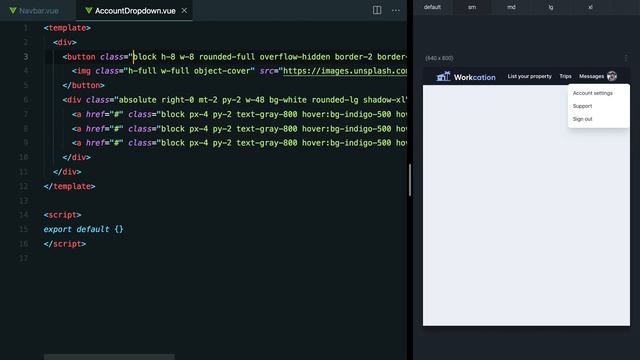Click the opening script tag on line 14
This screenshot has width=640, height=360.
click(62, 215)
